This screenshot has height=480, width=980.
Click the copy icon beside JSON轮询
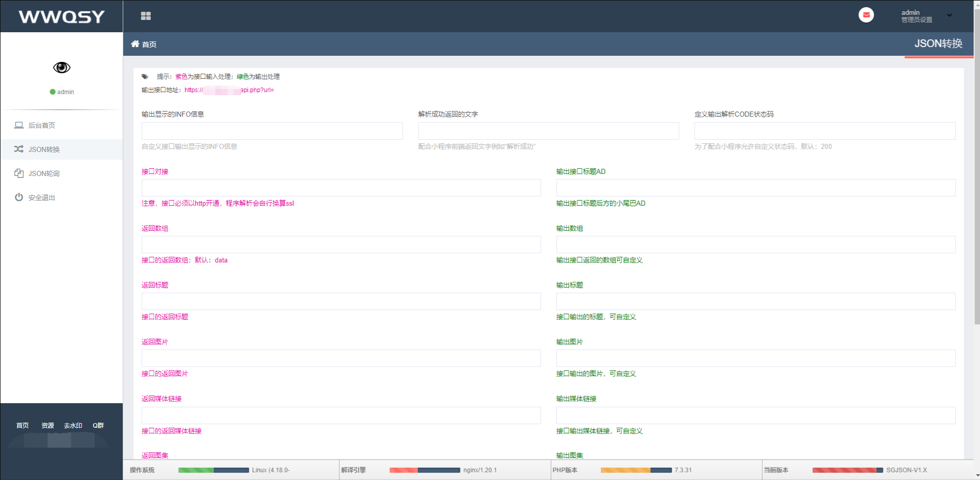point(18,173)
